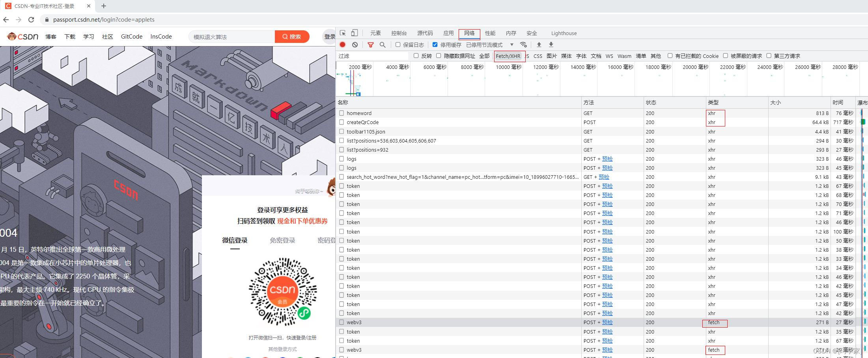Switch to 免密登录 login tab
The height and width of the screenshot is (358, 868).
282,240
